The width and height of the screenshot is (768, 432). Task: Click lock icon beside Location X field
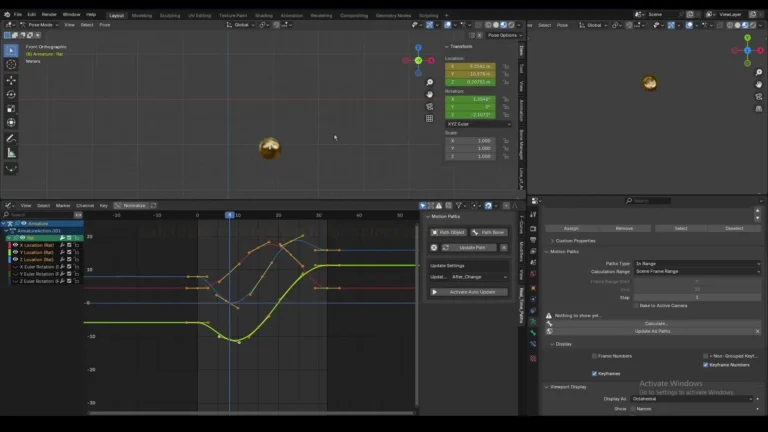pos(505,67)
